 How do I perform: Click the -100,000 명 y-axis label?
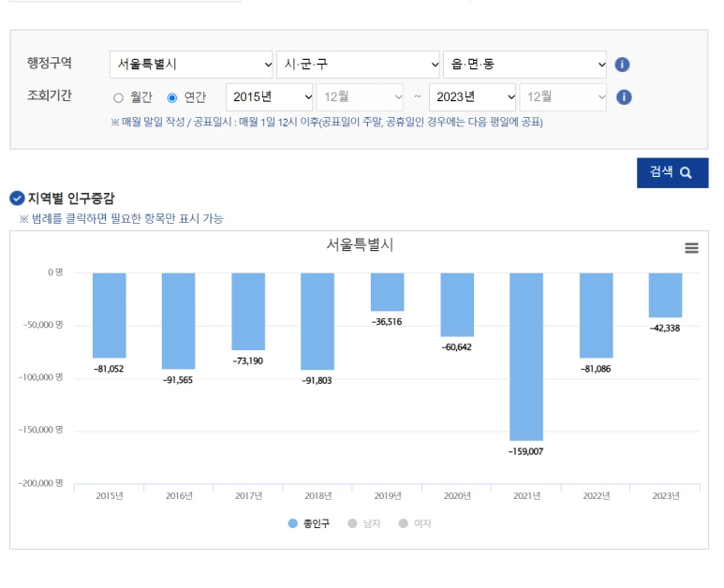point(40,377)
